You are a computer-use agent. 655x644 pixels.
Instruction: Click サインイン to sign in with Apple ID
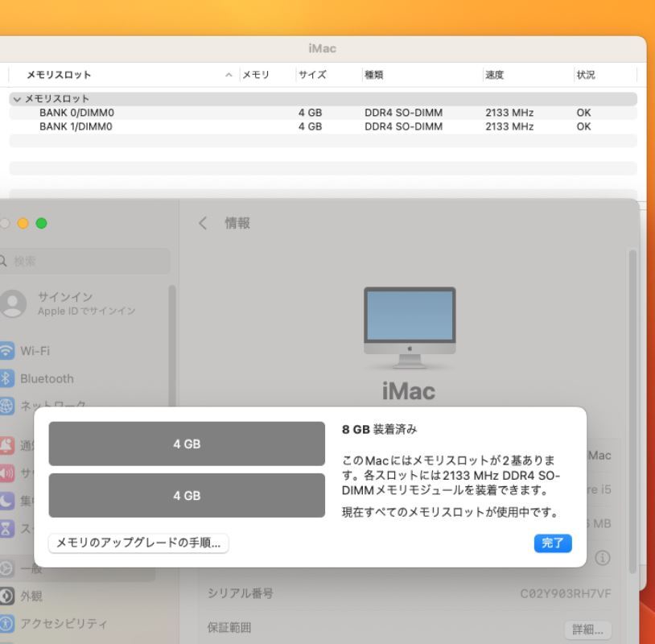[64, 297]
